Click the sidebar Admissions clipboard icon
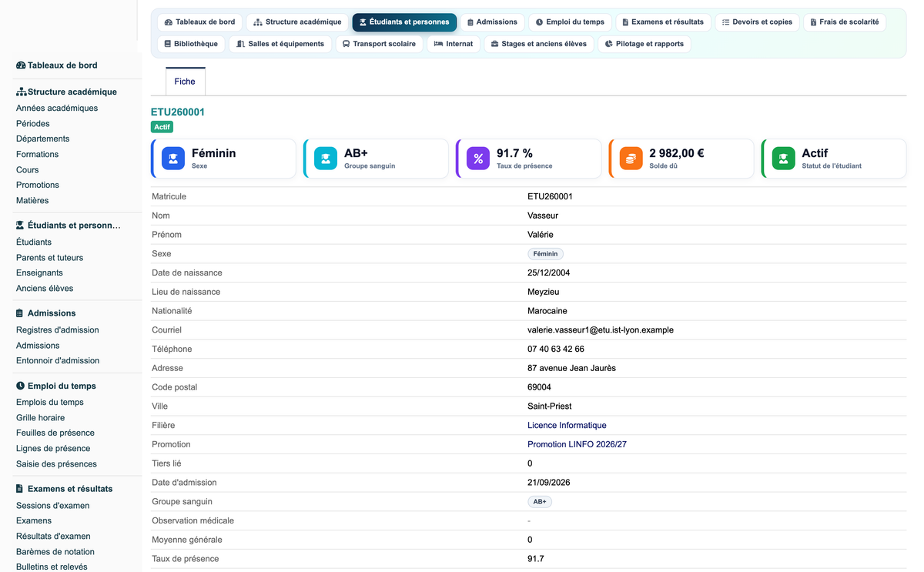Viewport: 924px width, 572px height. (x=20, y=313)
